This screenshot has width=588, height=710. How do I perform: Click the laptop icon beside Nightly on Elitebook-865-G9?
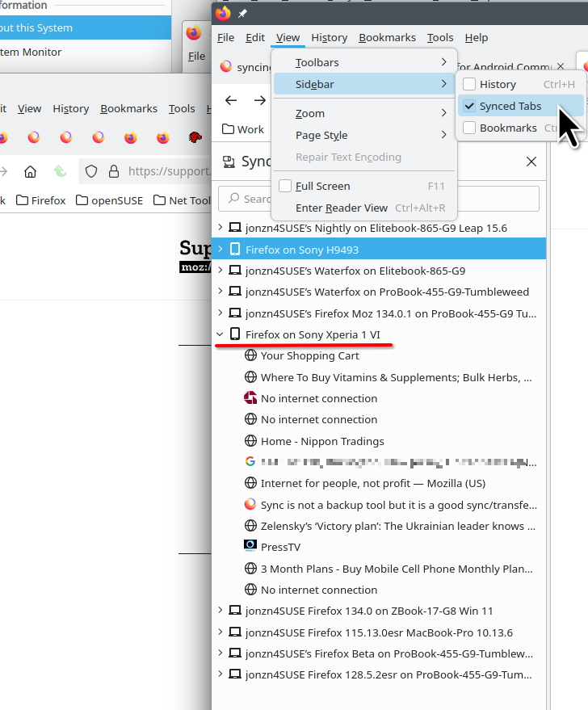(x=234, y=227)
